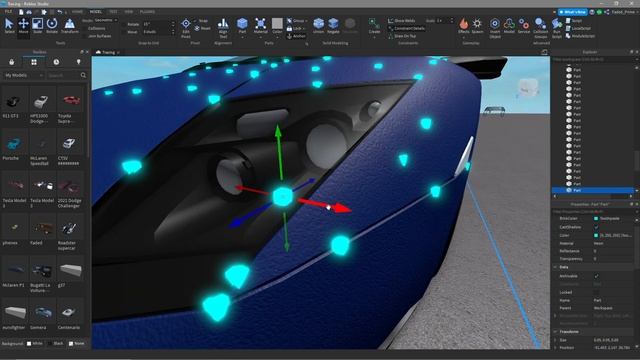Open the Lock dropdown arrow

pos(303,29)
